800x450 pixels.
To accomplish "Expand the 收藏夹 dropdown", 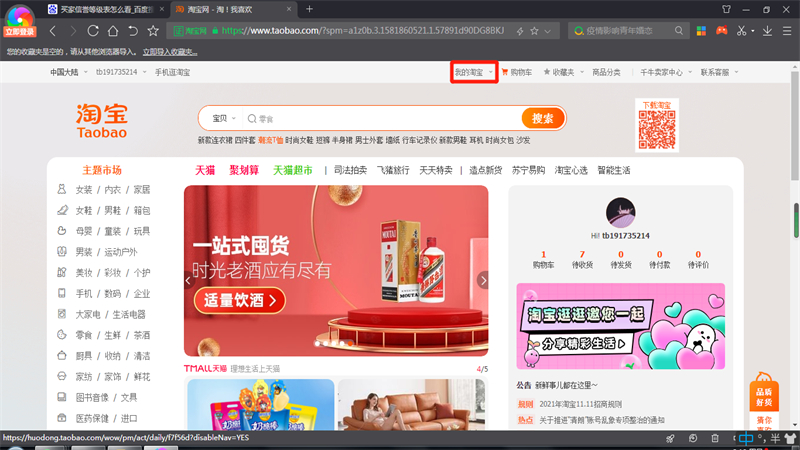I will pos(563,72).
